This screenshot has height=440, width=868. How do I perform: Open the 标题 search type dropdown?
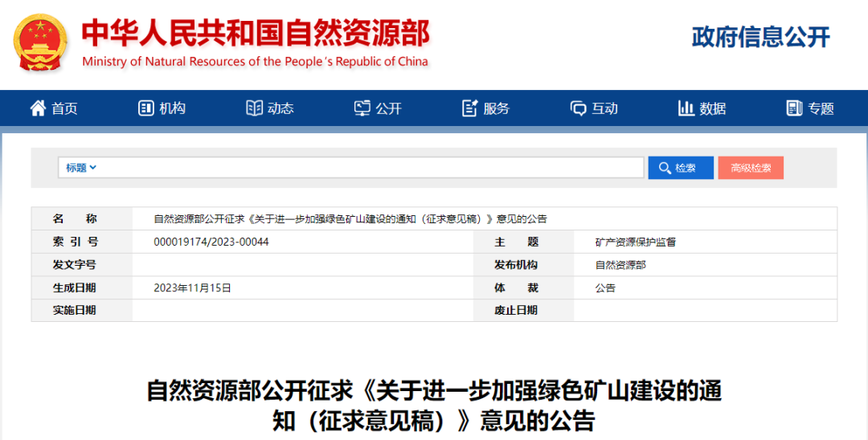coord(81,168)
